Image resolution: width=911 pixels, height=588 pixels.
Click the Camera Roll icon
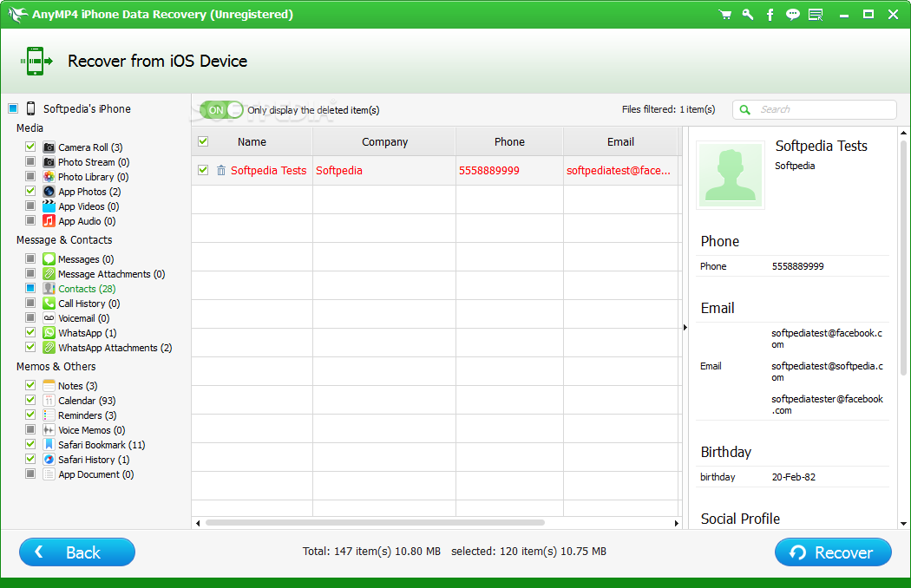(x=49, y=147)
